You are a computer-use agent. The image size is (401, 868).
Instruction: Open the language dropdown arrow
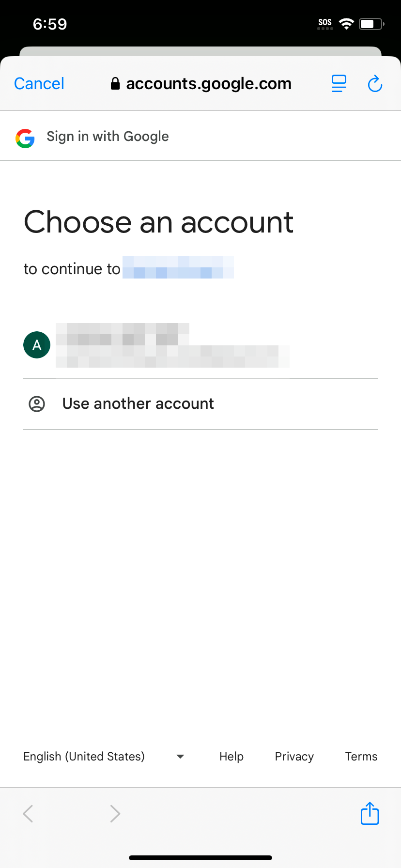click(x=180, y=757)
